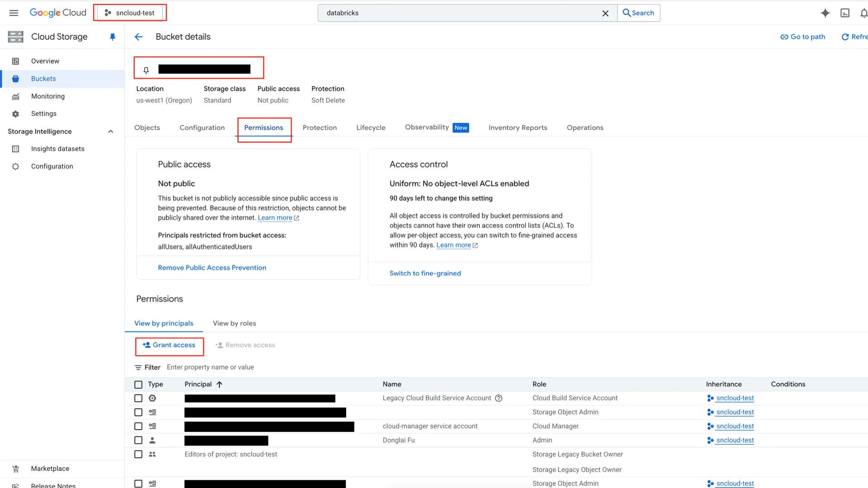Open the Permissions tab
Viewport: 868px width, 488px height.
[x=264, y=128]
